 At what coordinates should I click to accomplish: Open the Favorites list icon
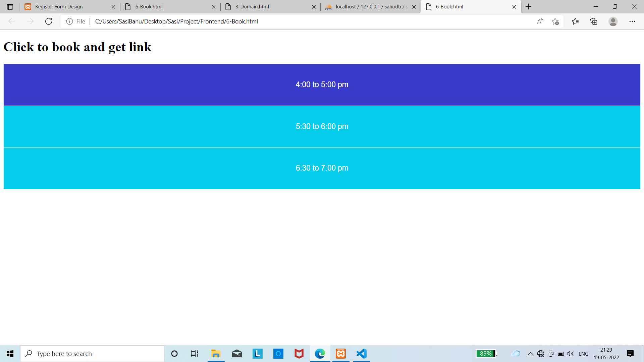(x=575, y=21)
